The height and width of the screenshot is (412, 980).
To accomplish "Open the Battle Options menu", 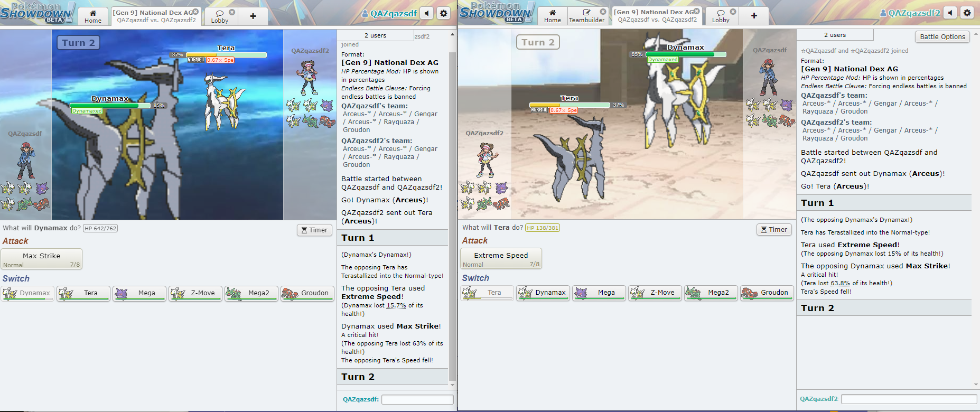I will (x=942, y=36).
